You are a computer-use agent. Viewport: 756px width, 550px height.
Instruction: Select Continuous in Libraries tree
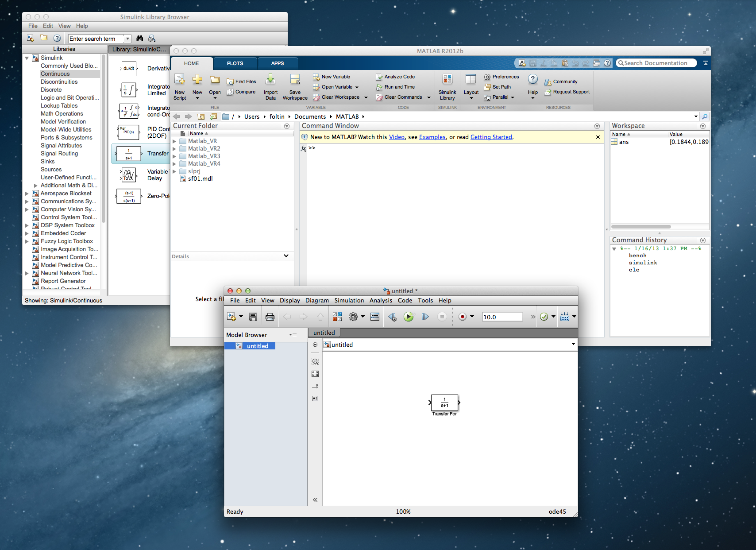[x=55, y=74]
